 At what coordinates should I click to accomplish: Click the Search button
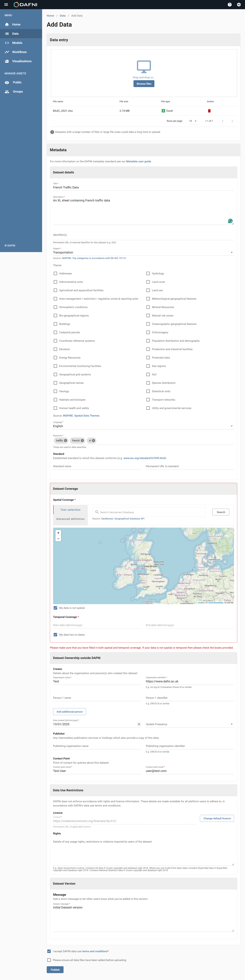[x=221, y=512]
